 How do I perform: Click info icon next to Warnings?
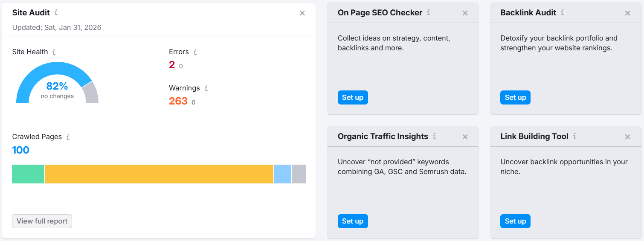pyautogui.click(x=206, y=88)
